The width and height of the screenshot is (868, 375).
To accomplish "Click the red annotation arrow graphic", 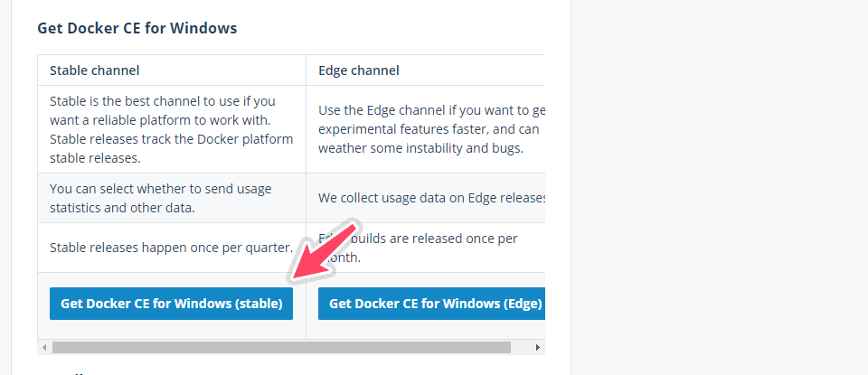I will (x=325, y=252).
